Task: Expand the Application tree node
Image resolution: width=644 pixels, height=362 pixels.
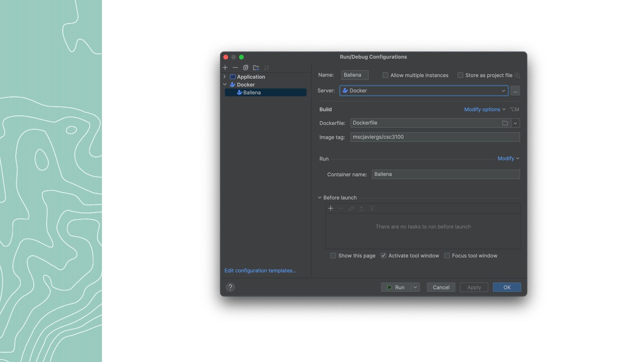Action: point(225,77)
